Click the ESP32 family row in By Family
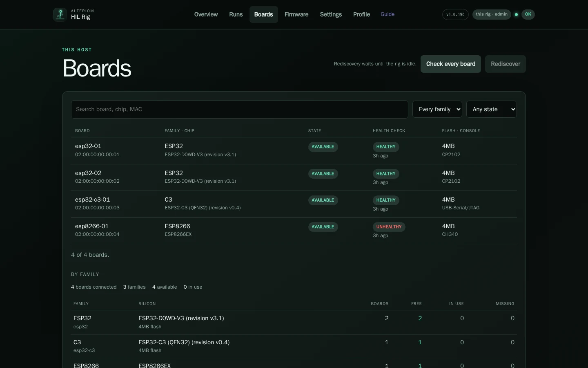Image resolution: width=588 pixels, height=368 pixels. pos(294,322)
